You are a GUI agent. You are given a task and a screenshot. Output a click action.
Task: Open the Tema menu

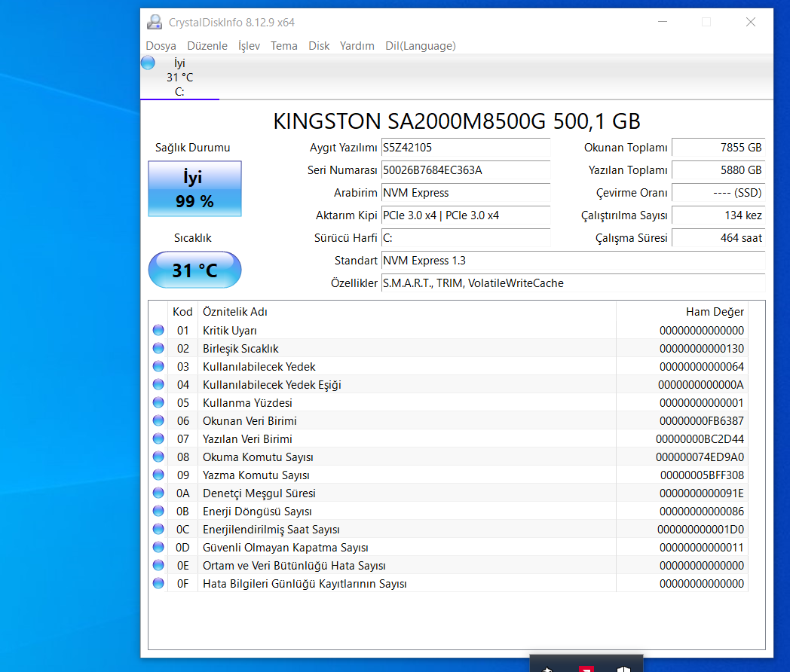(x=283, y=46)
